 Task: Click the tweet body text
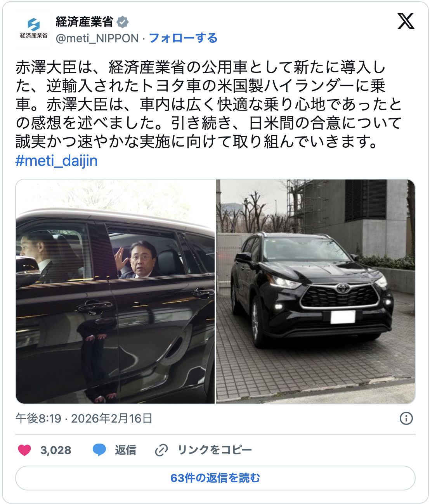coord(209,104)
